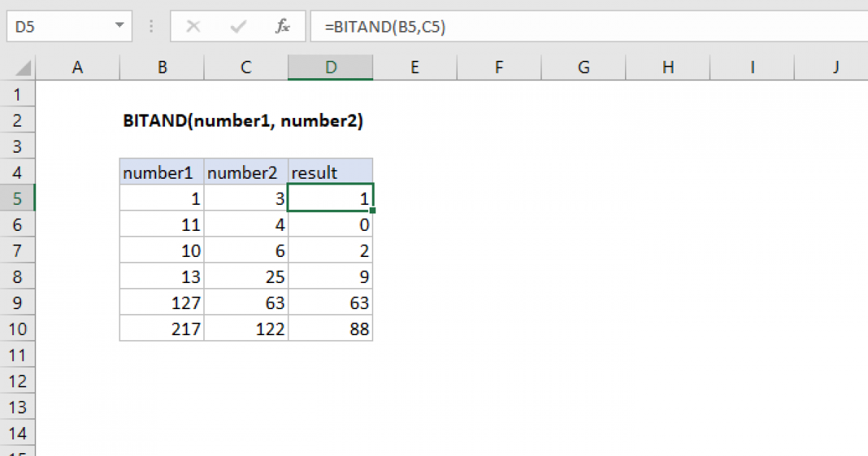868x456 pixels.
Task: Click the result header cell
Action: [331, 172]
